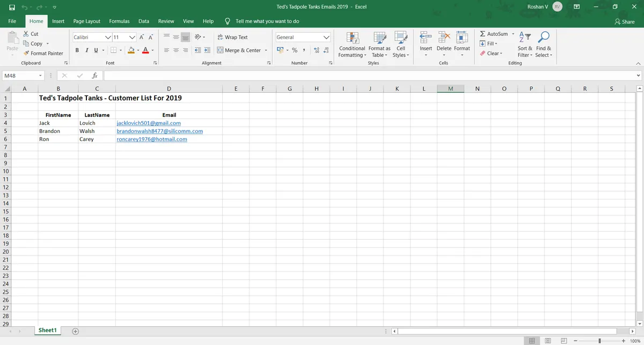This screenshot has height=345, width=644.
Task: Increase indent of cell contents
Action: pos(207,50)
